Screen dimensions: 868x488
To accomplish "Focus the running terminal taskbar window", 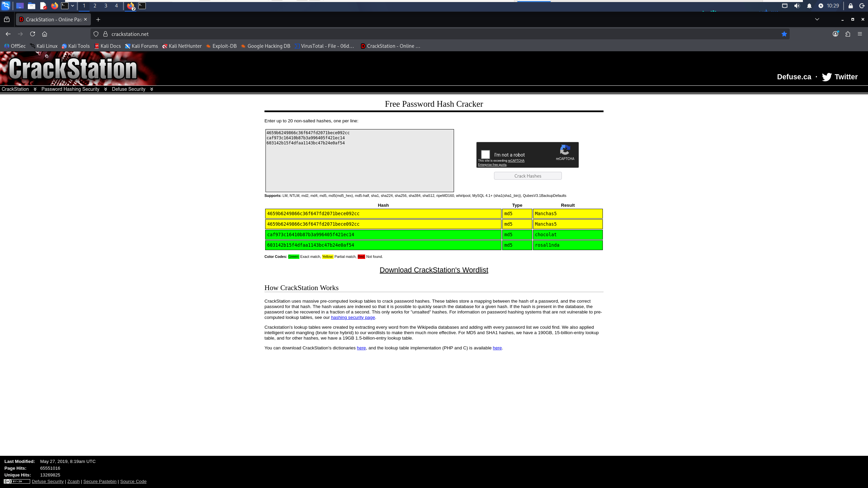I will tap(142, 6).
